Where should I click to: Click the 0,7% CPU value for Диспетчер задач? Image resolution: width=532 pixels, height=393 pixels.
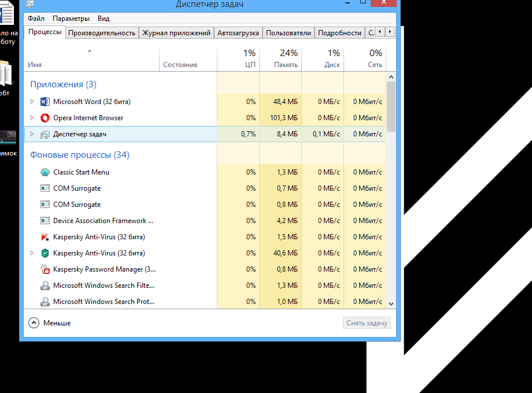248,134
